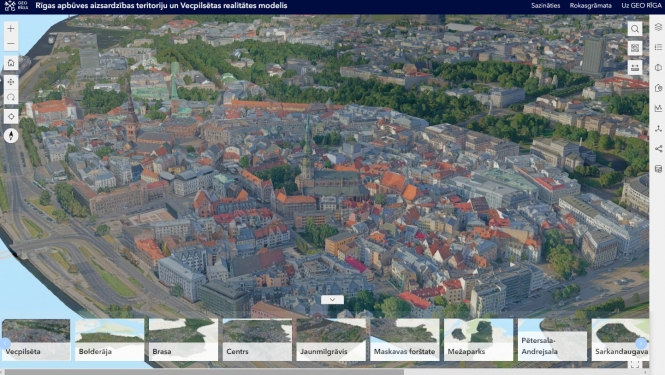This screenshot has height=375, width=665.
Task: Select the Vecpilsēta bookmark
Action: pyautogui.click(x=36, y=340)
